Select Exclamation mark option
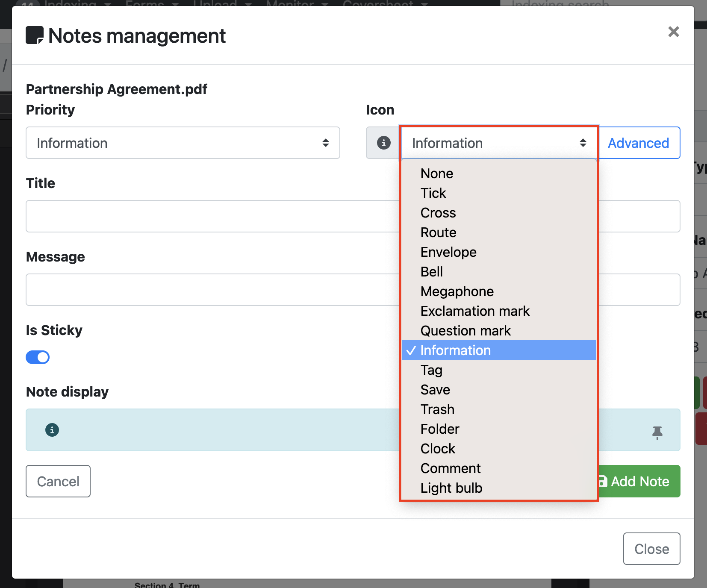Screen dimensions: 707x588 coord(474,311)
